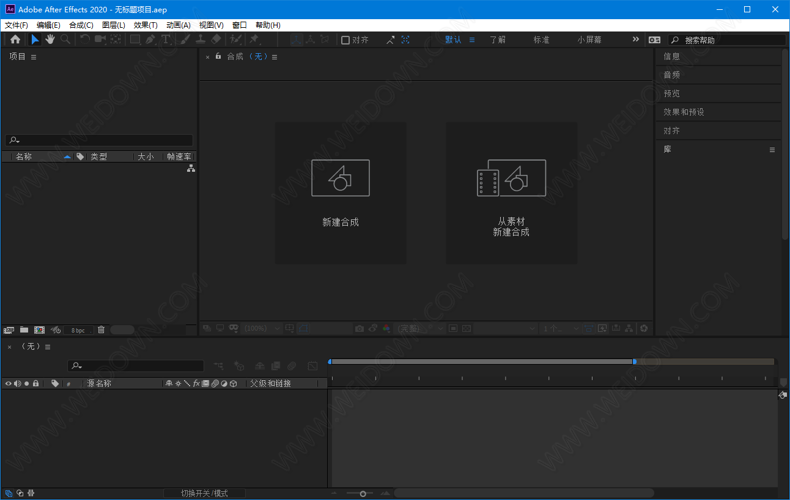Expand the workspace overflow chevrons
This screenshot has width=790, height=500.
click(x=636, y=39)
